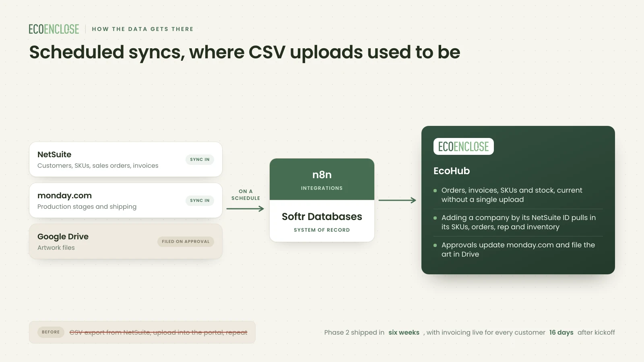Select 'with invoicing live for every customer' text
644x362 pixels.
pos(484,333)
